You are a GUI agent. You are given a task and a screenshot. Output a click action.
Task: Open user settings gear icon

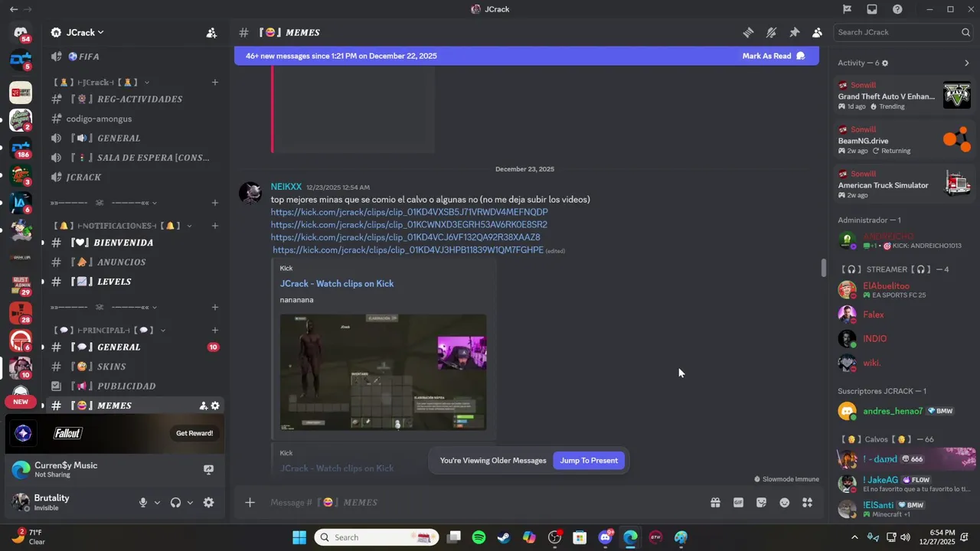tap(208, 503)
